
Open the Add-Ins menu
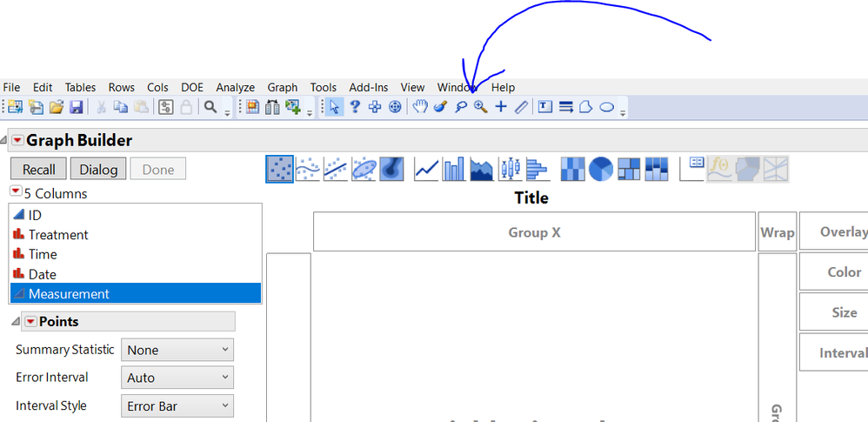(x=369, y=88)
